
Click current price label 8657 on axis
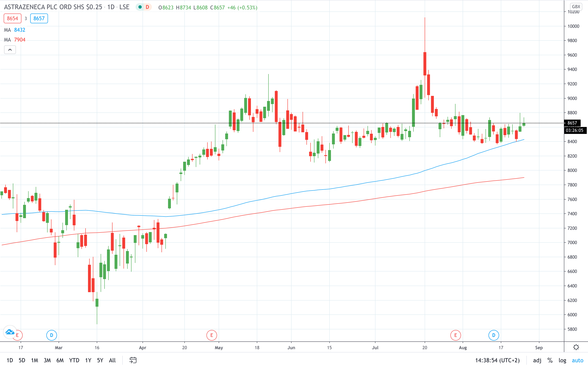(x=572, y=123)
